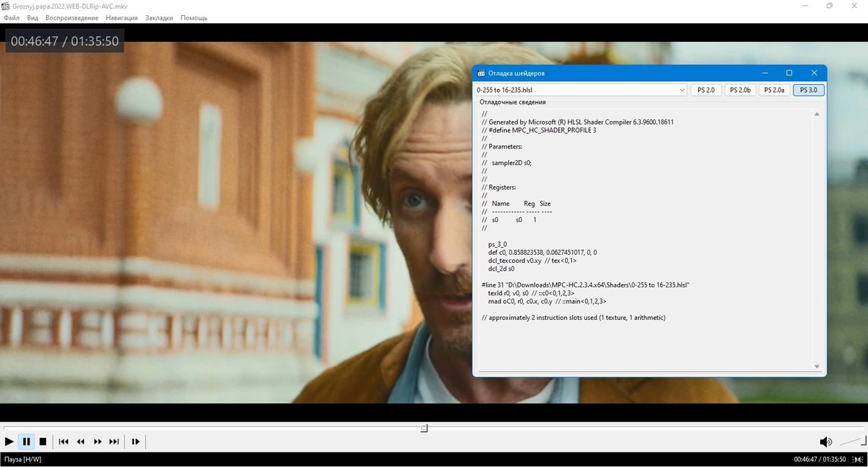This screenshot has width=868, height=467.
Task: Open the Закладки menu
Action: tap(159, 17)
